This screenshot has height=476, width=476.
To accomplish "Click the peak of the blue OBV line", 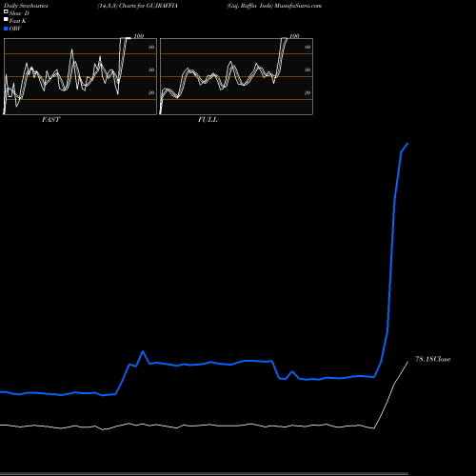I will point(407,144).
